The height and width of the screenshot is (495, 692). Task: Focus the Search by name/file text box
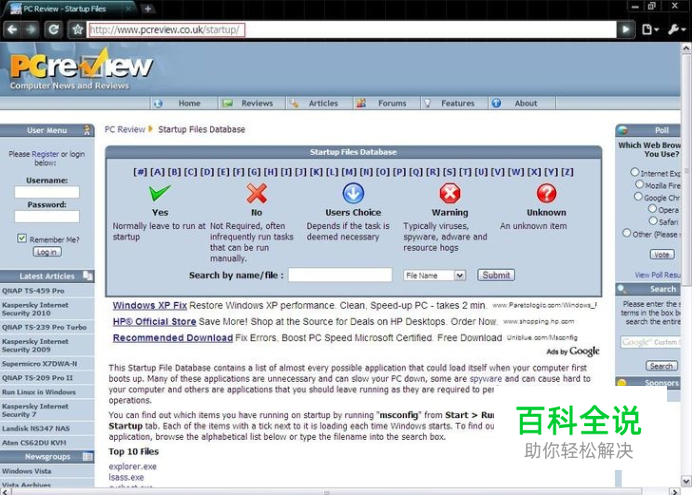[x=340, y=275]
